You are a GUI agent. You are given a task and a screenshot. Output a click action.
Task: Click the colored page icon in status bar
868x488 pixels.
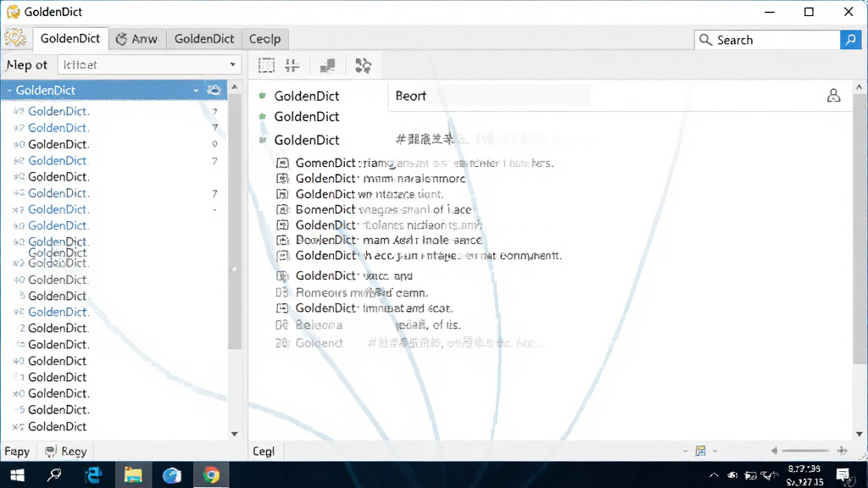[x=700, y=451]
